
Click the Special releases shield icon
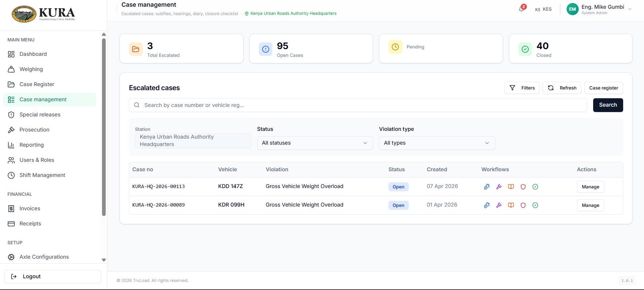click(x=11, y=115)
